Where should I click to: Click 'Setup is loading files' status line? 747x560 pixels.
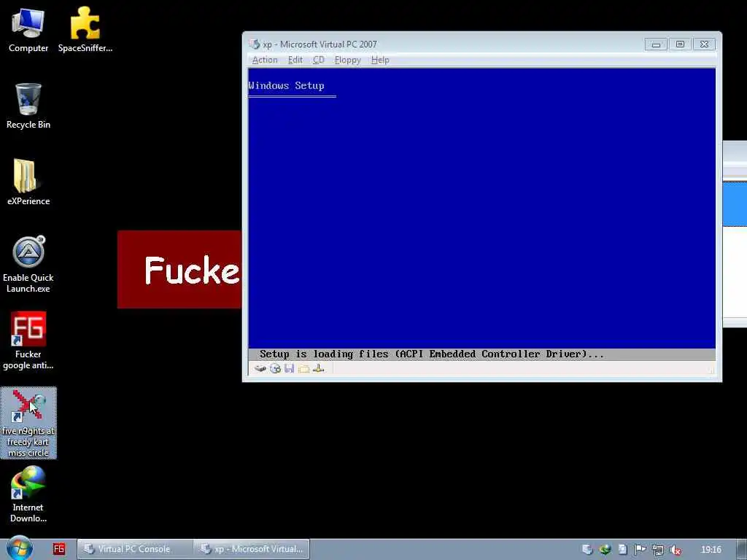tap(432, 354)
